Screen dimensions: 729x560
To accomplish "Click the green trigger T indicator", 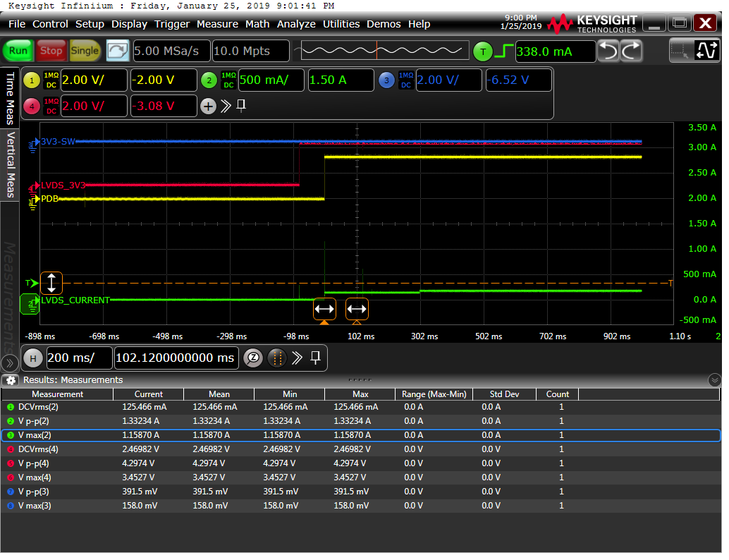I will 483,51.
